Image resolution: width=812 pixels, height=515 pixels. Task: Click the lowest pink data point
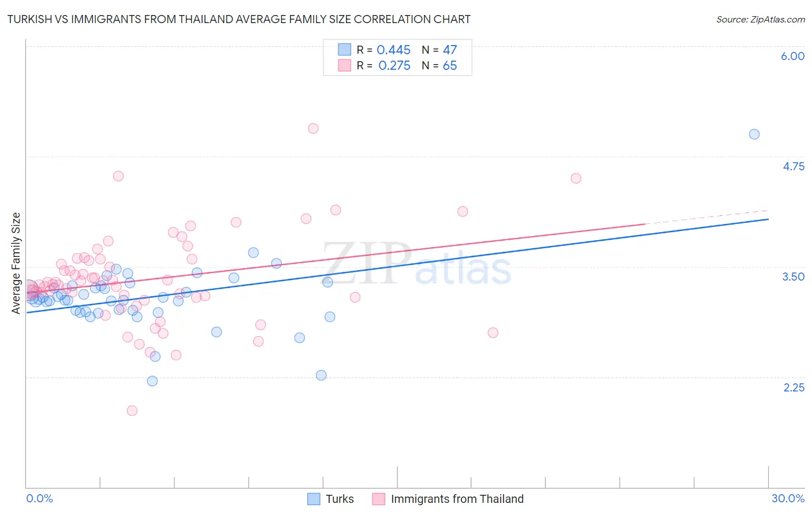[132, 410]
